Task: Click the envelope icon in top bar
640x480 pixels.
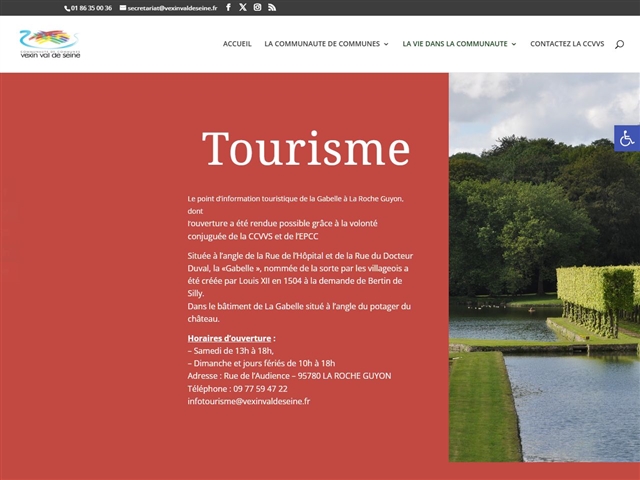Action: [122, 7]
